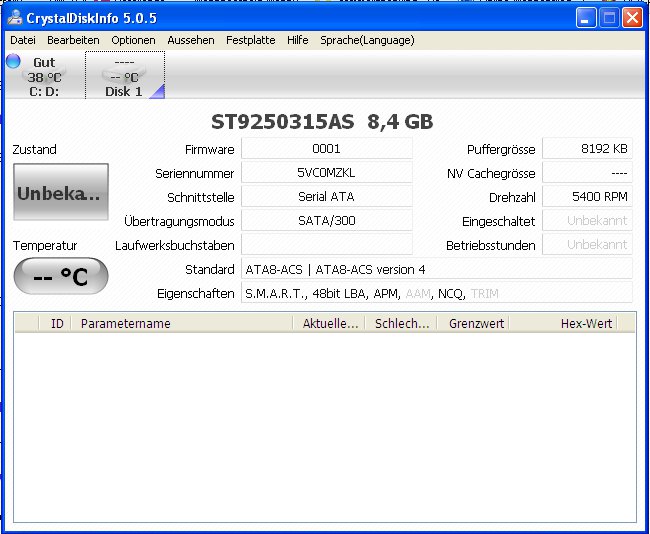Image resolution: width=650 pixels, height=534 pixels.
Task: Click the Hex-Wert column header
Action: pyautogui.click(x=563, y=323)
